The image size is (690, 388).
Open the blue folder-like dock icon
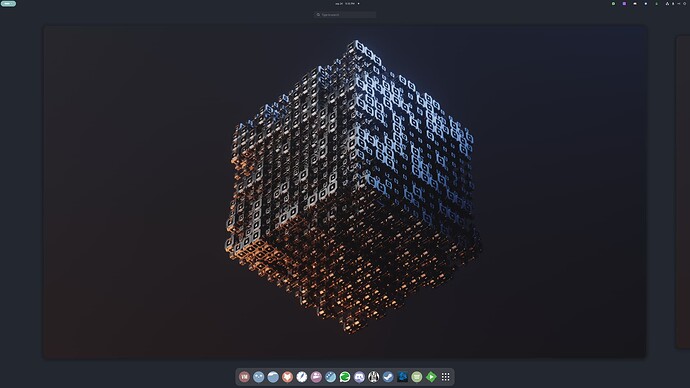[273, 377]
